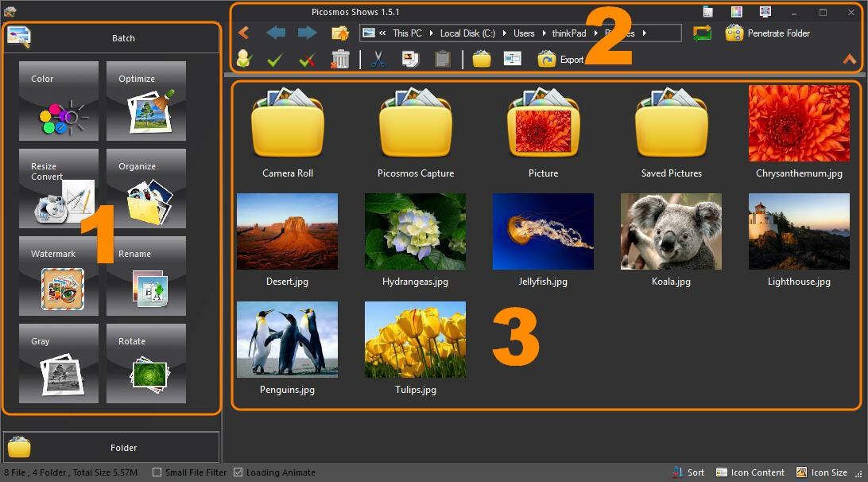The height and width of the screenshot is (482, 868).
Task: Open the Color batch tool
Action: click(x=59, y=101)
